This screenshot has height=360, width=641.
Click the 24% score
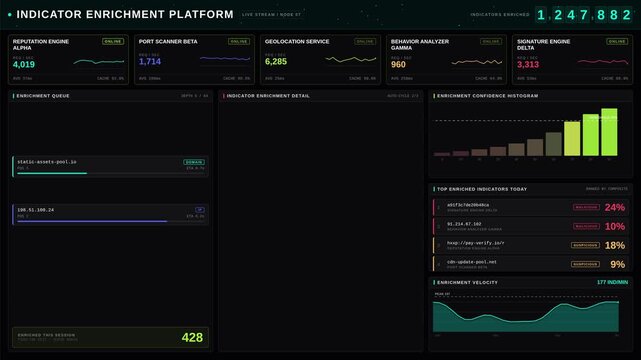tap(615, 207)
